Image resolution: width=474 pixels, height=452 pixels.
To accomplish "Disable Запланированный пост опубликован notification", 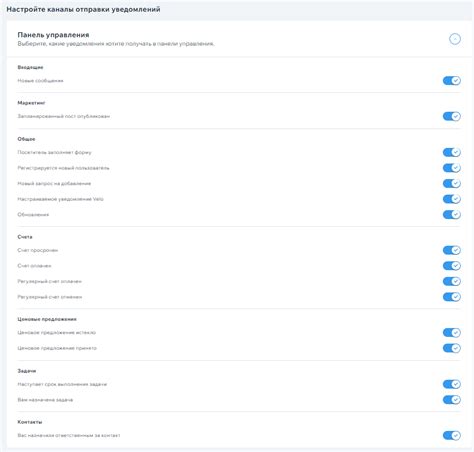I will click(x=452, y=116).
